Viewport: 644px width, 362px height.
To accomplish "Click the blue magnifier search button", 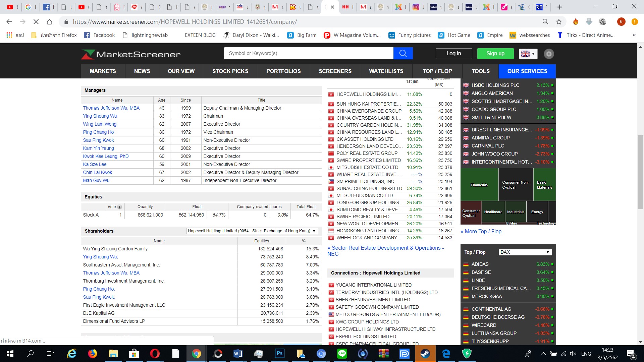I will point(403,53).
